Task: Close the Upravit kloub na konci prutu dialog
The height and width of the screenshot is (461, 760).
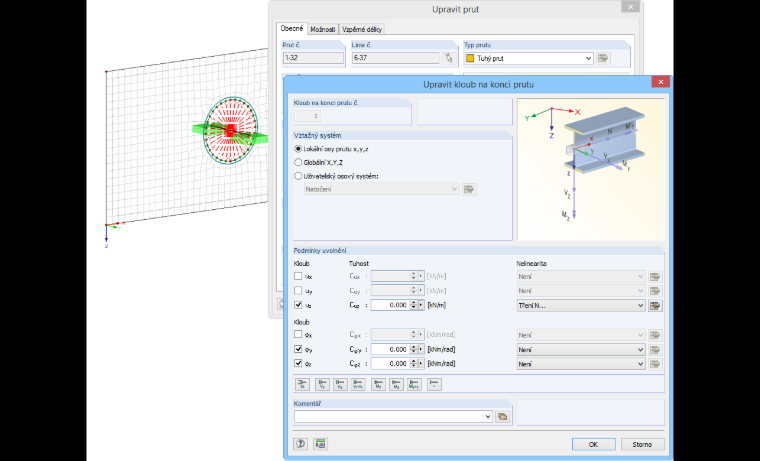Action: point(661,82)
